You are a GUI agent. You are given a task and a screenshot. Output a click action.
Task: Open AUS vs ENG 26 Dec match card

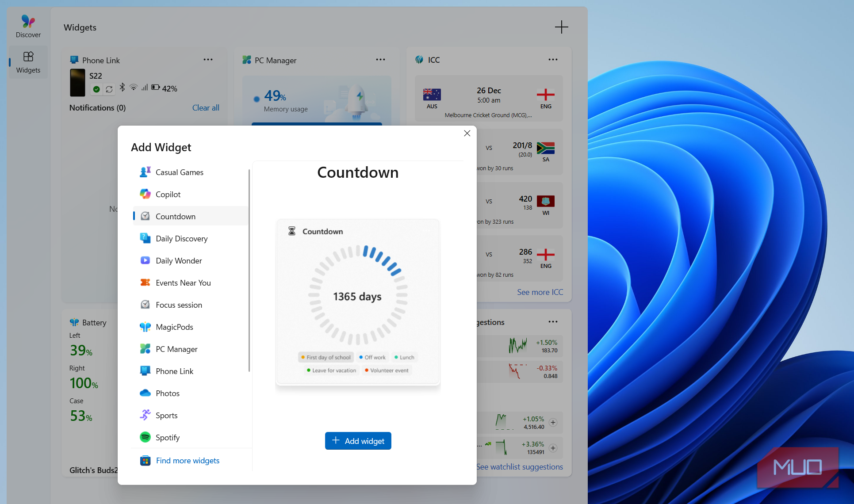489,99
